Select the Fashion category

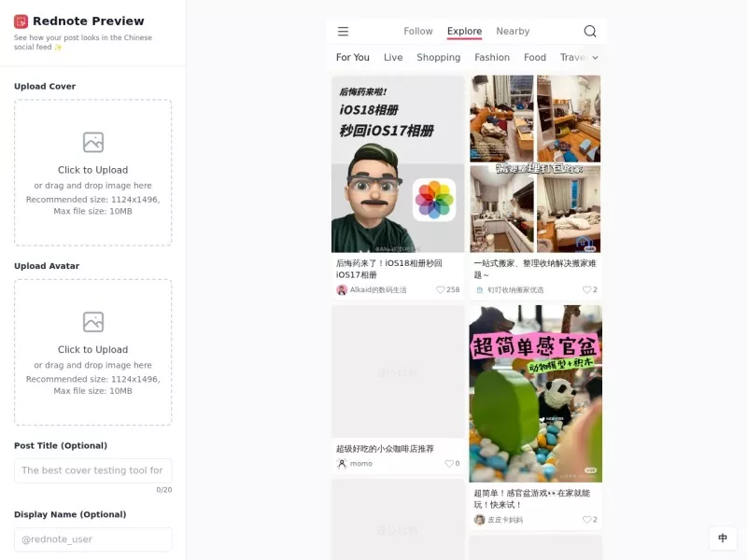492,58
